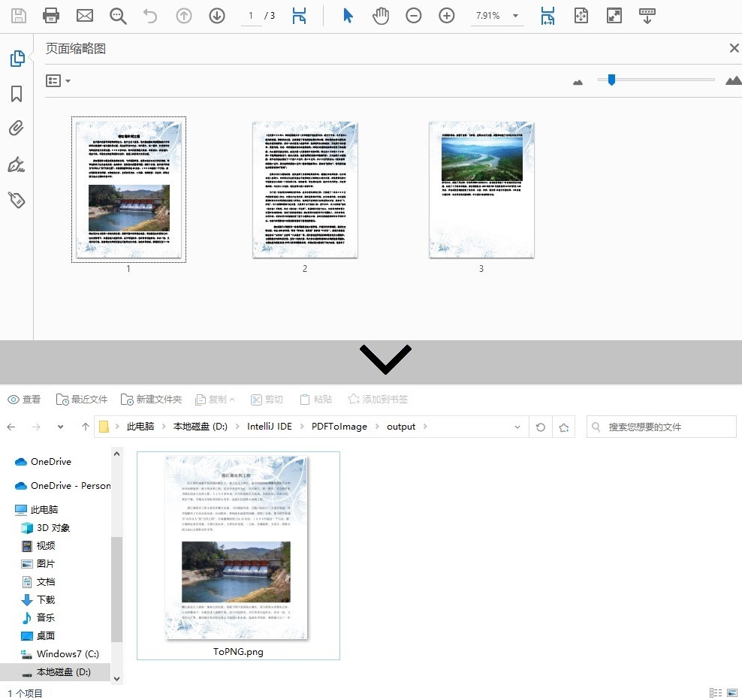Click the Undo arrow icon

(x=150, y=16)
